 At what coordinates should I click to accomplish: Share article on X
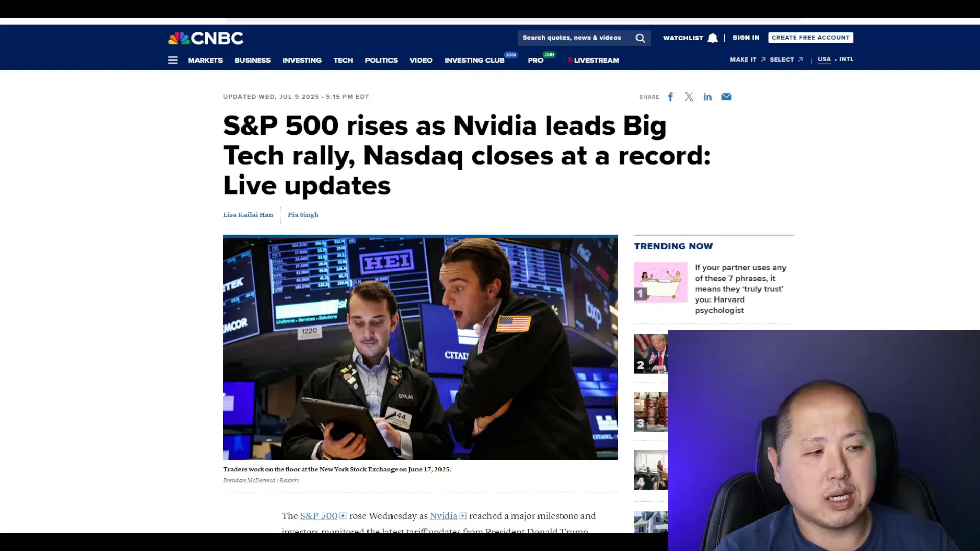point(689,97)
